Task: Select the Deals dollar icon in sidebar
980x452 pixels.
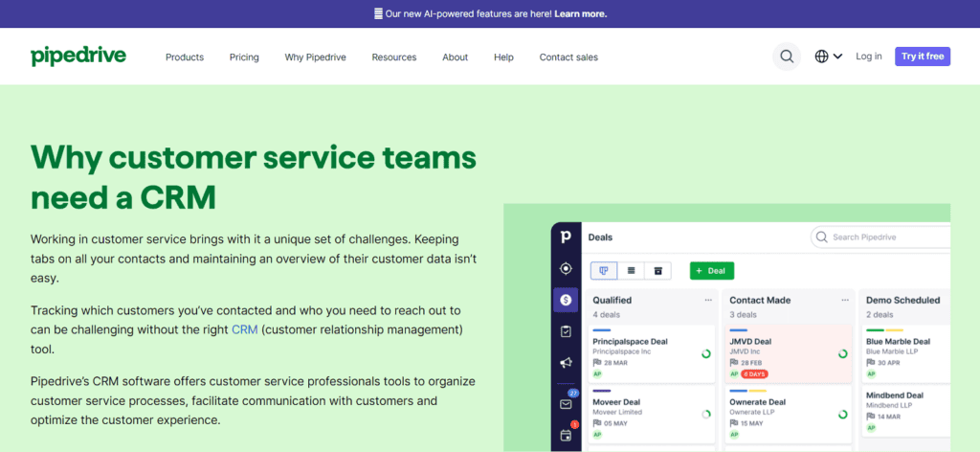Action: click(566, 300)
